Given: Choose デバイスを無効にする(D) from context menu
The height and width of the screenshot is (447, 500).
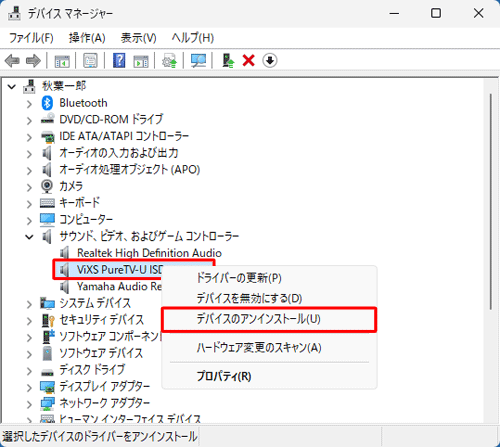Looking at the screenshot, I should (x=269, y=298).
